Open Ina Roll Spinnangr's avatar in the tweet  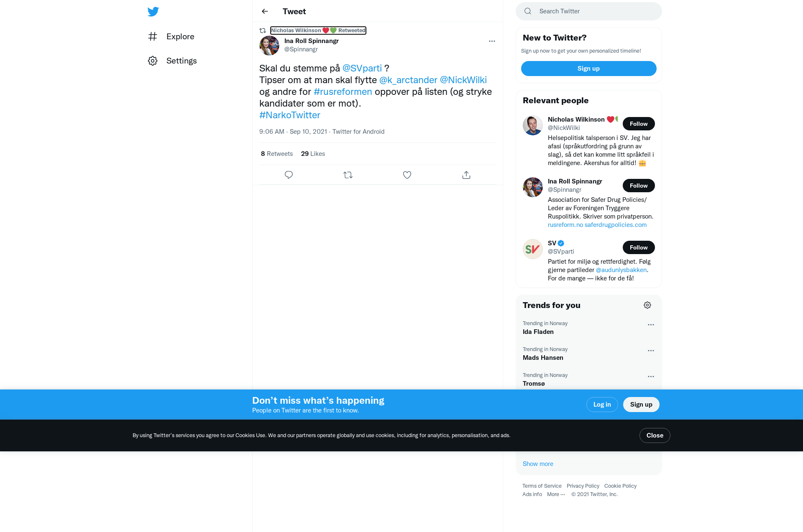269,46
